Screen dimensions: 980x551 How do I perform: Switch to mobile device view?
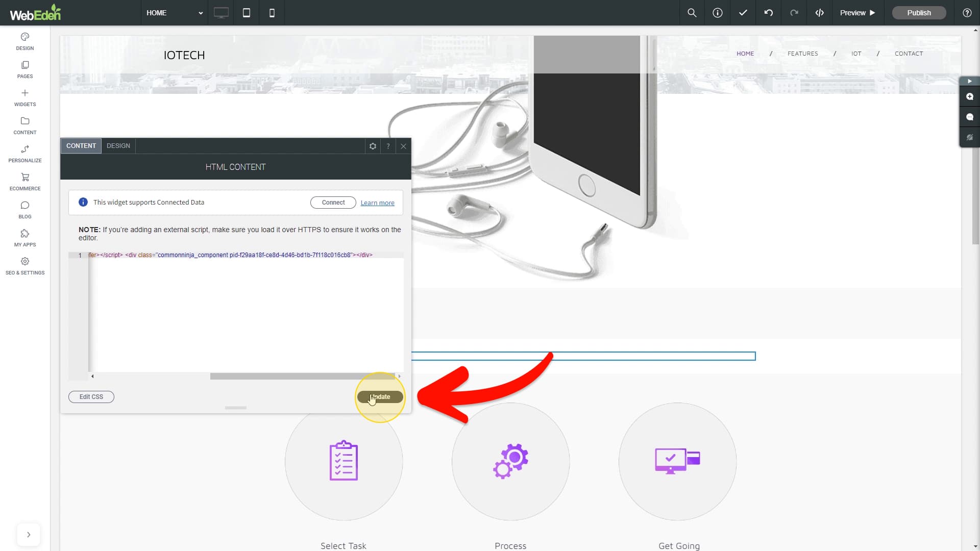tap(272, 13)
